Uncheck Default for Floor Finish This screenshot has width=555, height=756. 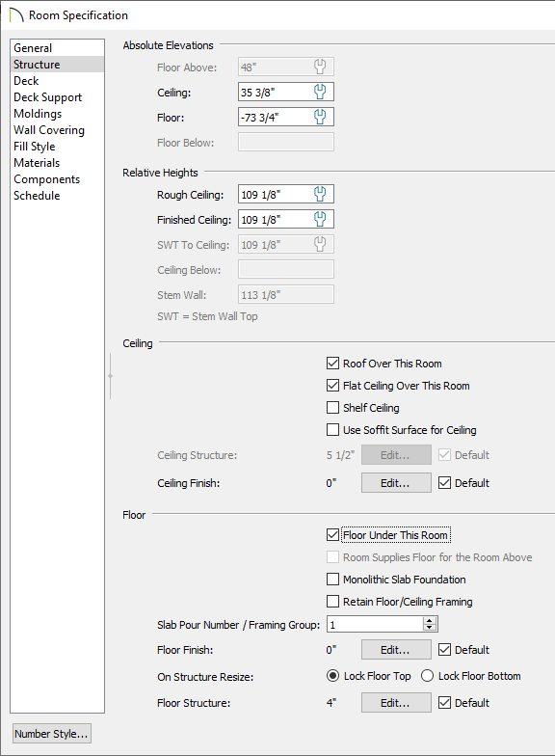point(445,650)
